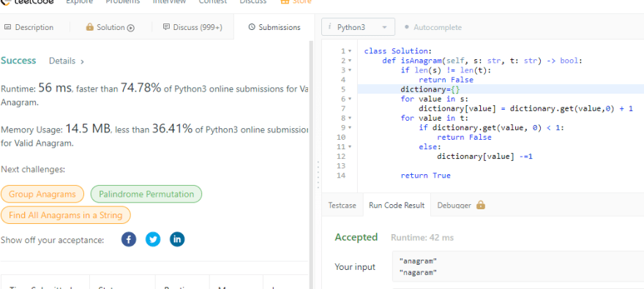Click the 36.41% memory percentile

173,129
